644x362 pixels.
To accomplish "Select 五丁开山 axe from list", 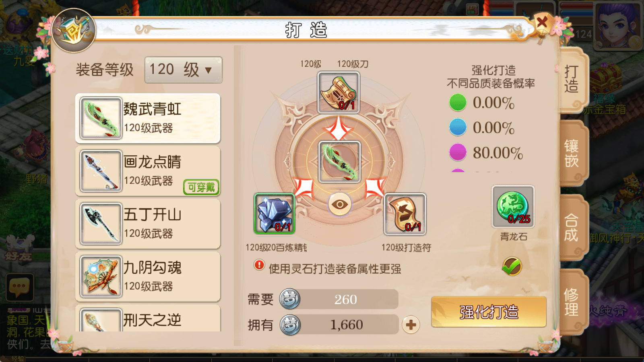I will point(148,224).
